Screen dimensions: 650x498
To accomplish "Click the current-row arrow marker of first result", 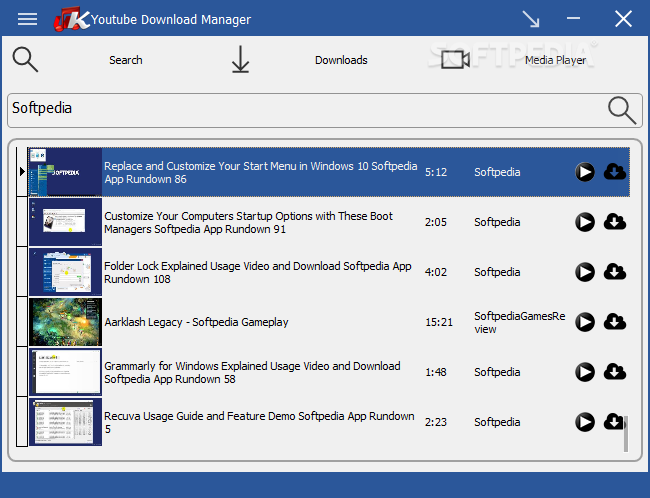I will 22,171.
